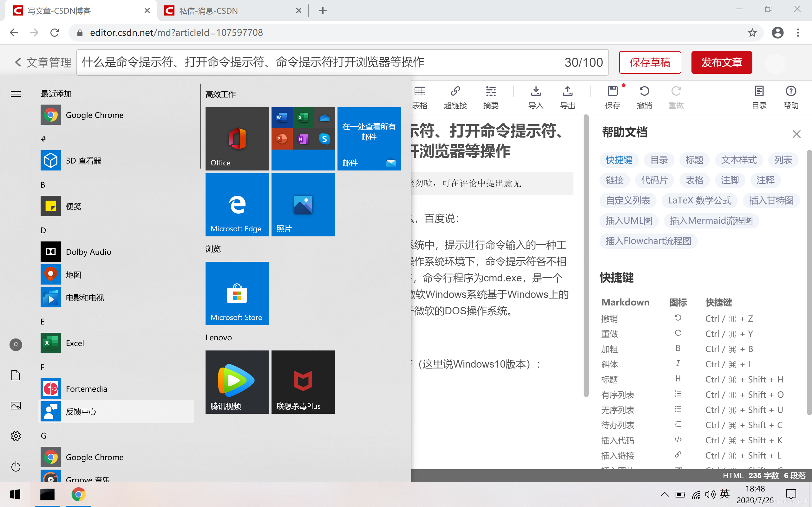812x507 pixels.
Task: Click the 保存草稿 button
Action: [650, 62]
